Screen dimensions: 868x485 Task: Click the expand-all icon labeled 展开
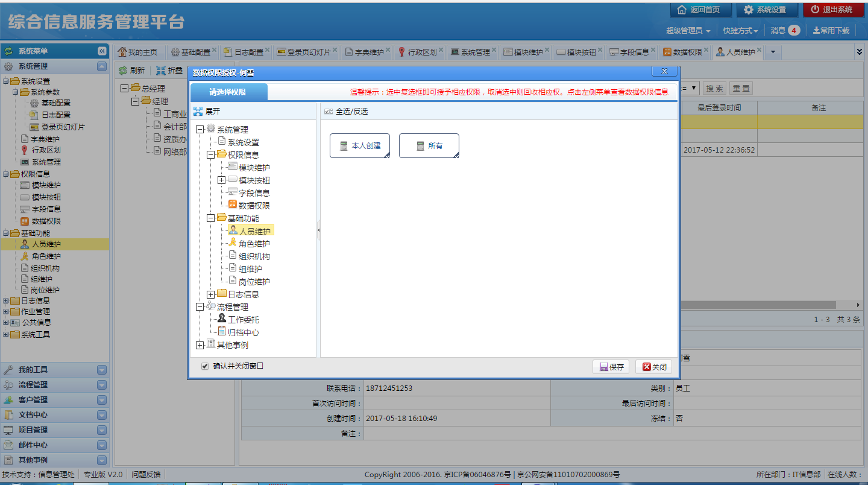(x=198, y=112)
